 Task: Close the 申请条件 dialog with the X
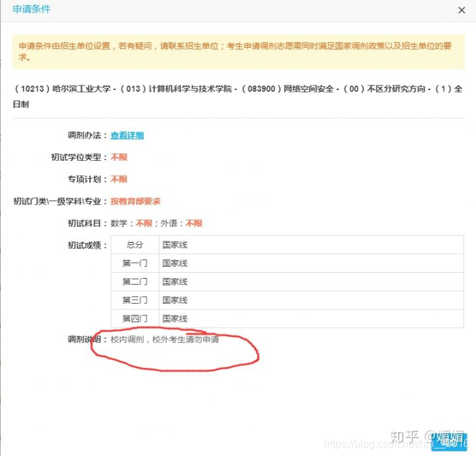point(461,11)
